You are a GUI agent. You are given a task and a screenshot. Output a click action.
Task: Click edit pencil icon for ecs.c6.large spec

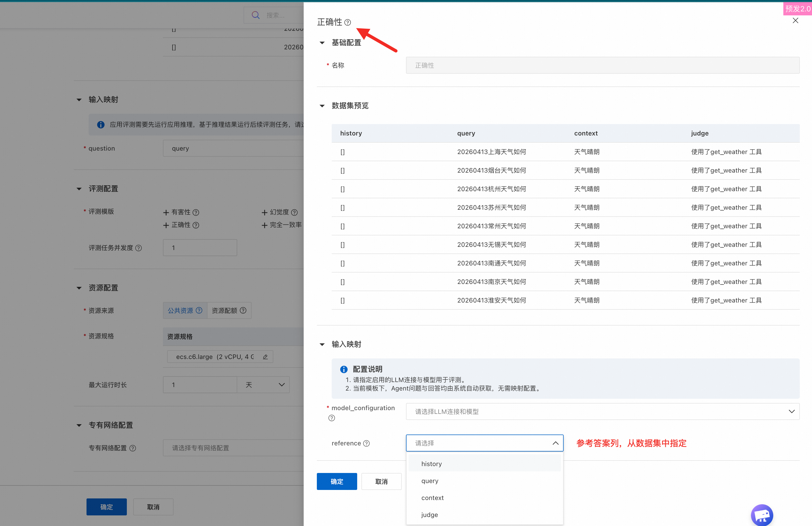(265, 357)
